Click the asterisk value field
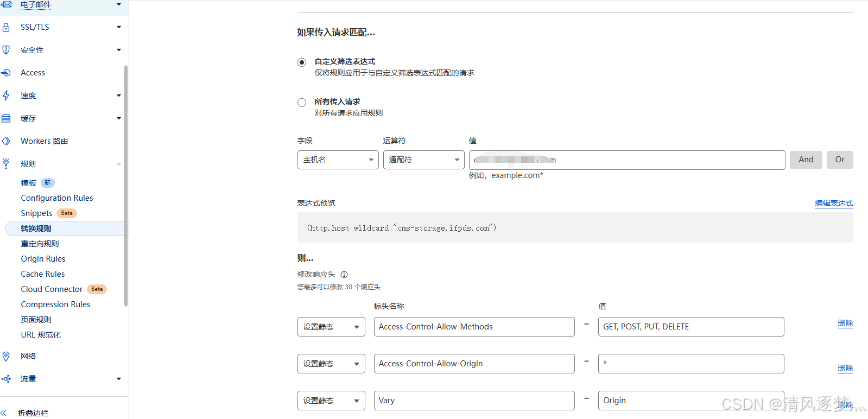 pyautogui.click(x=691, y=364)
